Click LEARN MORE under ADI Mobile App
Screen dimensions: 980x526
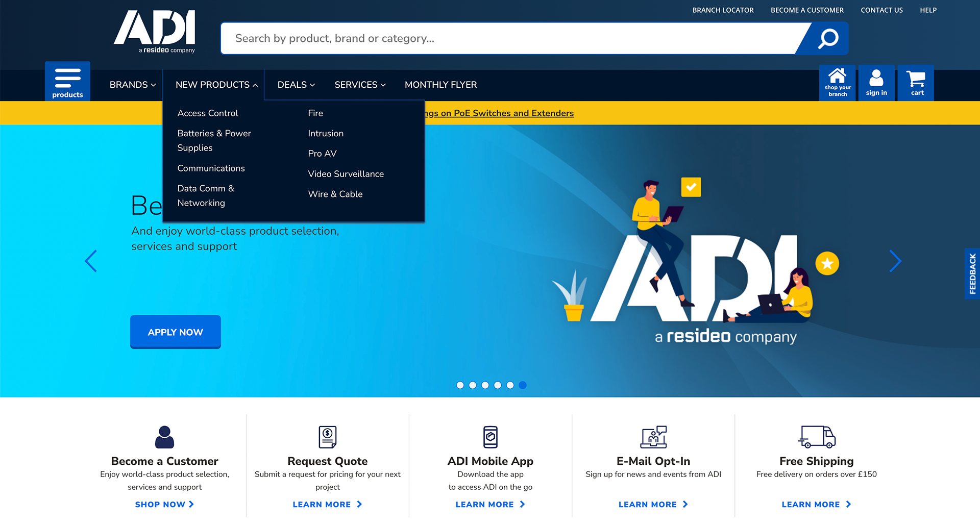point(491,505)
